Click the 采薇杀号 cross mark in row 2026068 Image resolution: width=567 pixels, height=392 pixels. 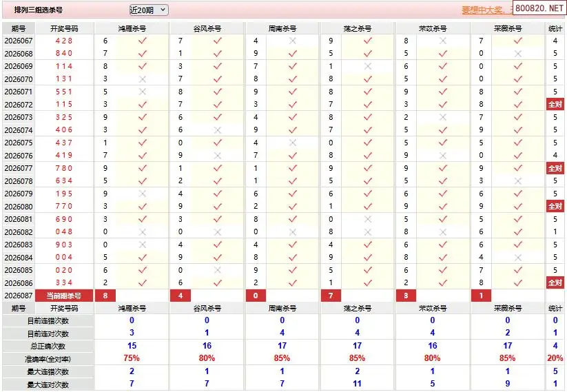tap(518, 54)
